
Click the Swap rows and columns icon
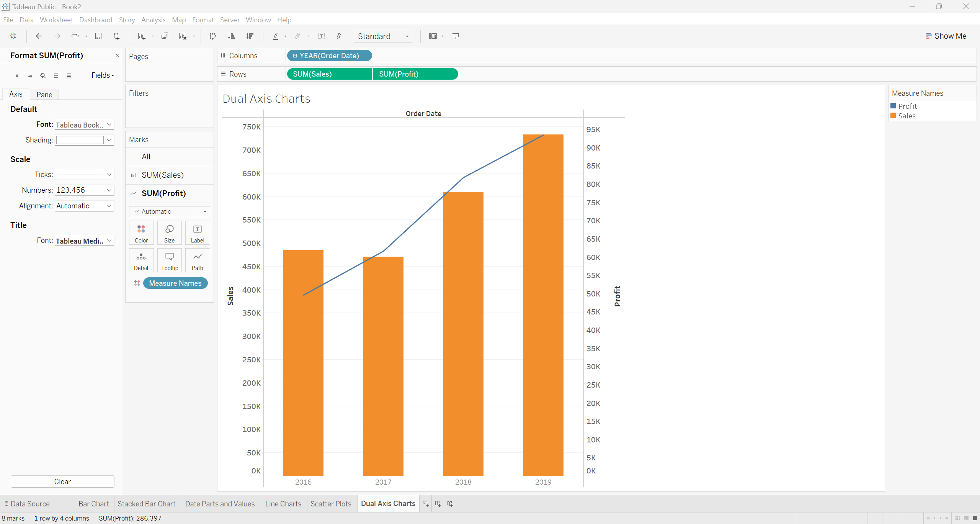coord(213,36)
